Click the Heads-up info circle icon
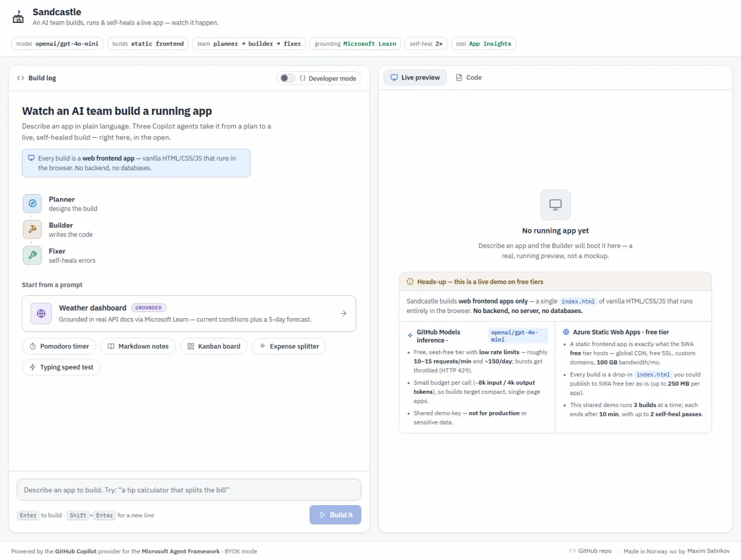The width and height of the screenshot is (741, 560). point(410,282)
